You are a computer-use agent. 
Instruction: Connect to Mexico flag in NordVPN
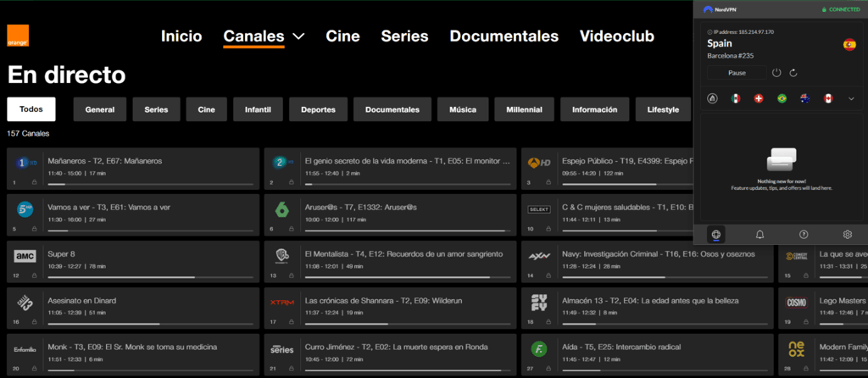(x=735, y=98)
